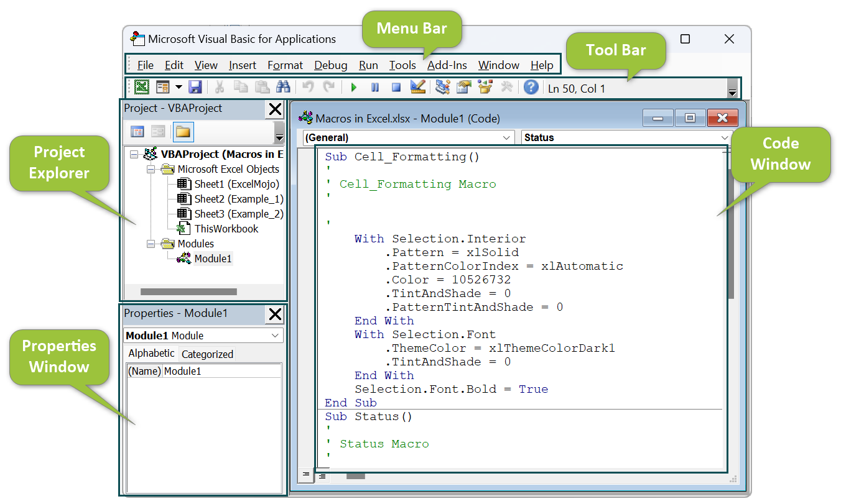The height and width of the screenshot is (504, 841).
Task: Click the Cut scissors icon
Action: pyautogui.click(x=220, y=88)
